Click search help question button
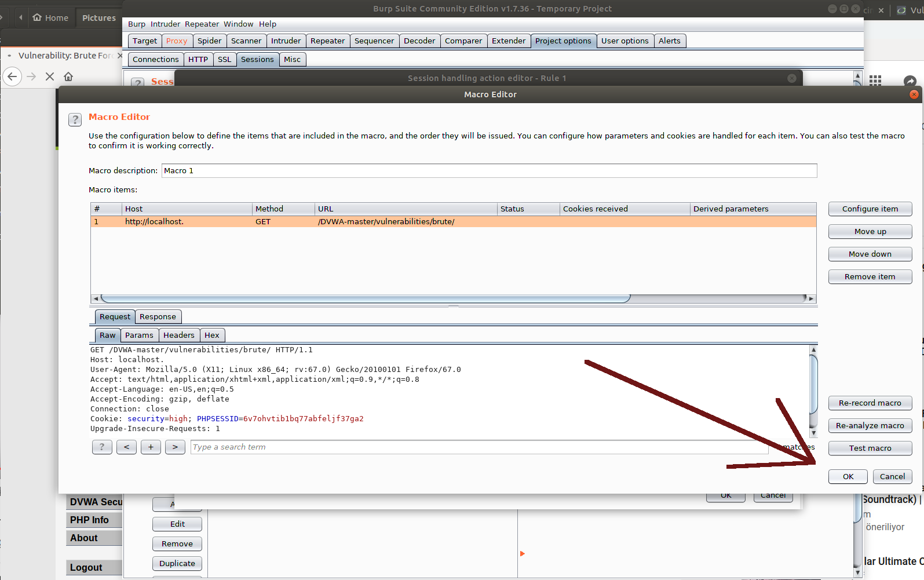 coord(102,447)
